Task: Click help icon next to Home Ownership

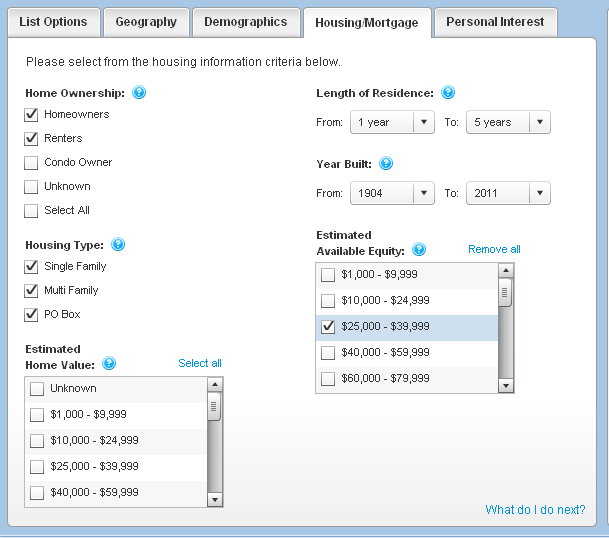Action: pyautogui.click(x=139, y=93)
